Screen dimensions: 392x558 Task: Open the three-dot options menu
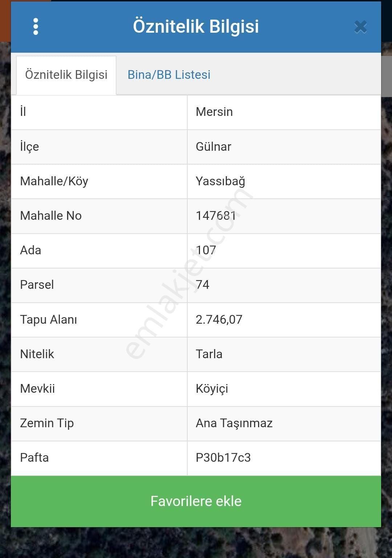(x=36, y=27)
